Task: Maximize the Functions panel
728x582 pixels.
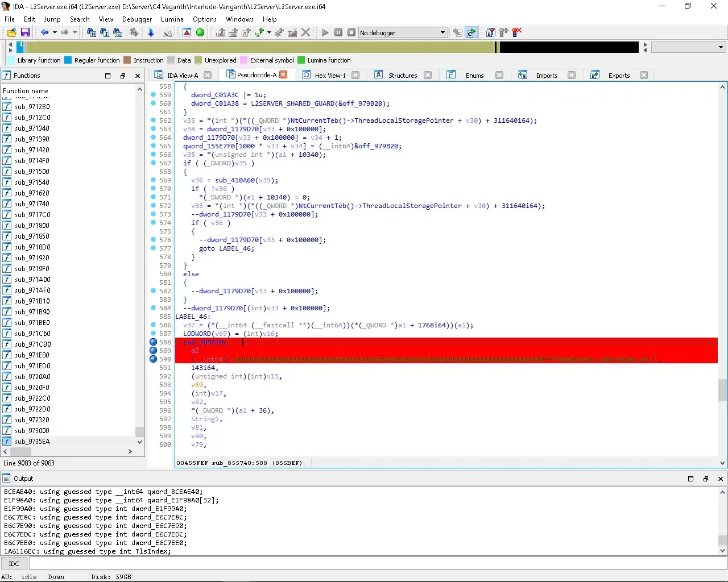Action: pos(108,76)
